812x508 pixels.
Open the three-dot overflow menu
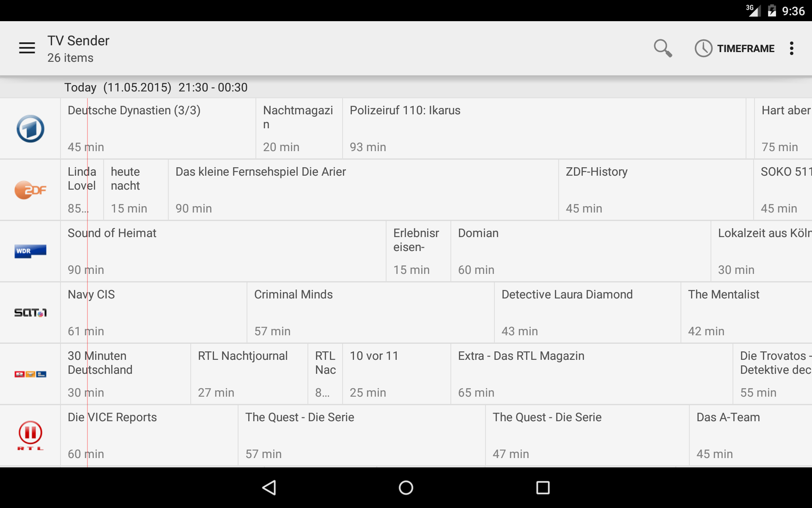click(792, 48)
